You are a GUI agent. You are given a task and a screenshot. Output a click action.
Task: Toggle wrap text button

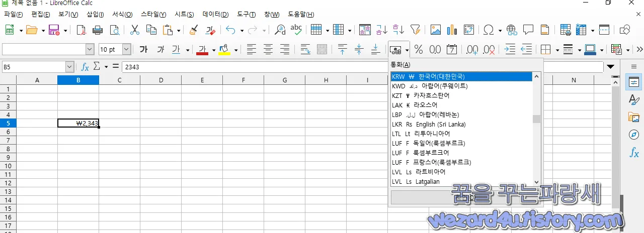pyautogui.click(x=305, y=49)
